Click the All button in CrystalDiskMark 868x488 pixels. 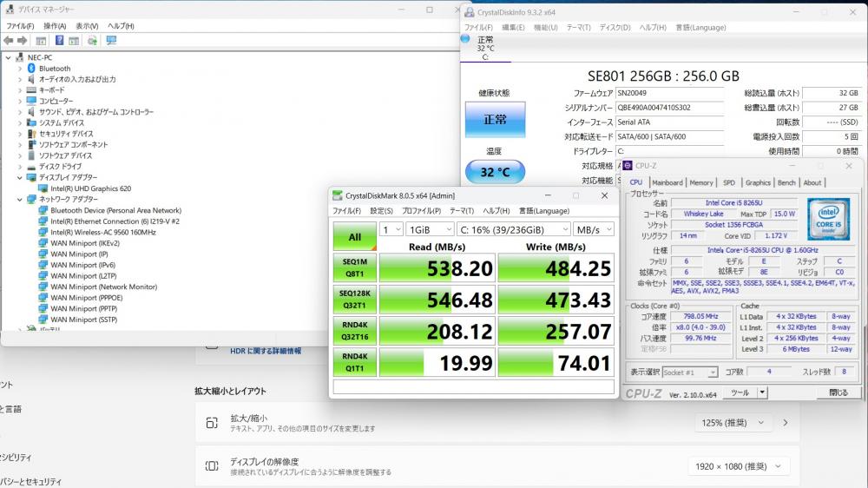pos(355,236)
